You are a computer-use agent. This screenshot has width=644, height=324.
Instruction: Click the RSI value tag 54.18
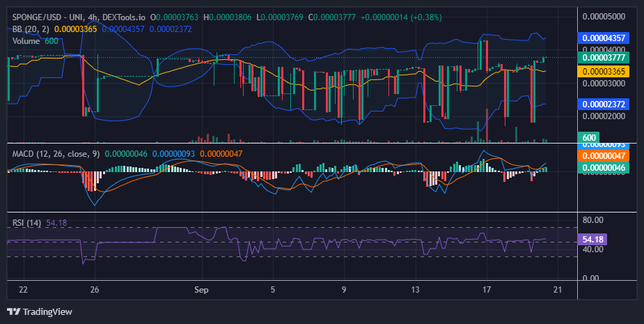click(592, 239)
